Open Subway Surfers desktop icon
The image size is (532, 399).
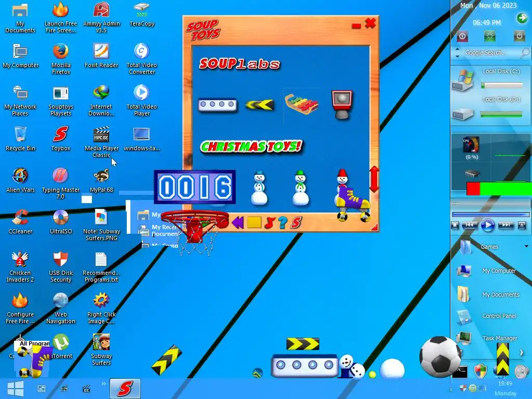pyautogui.click(x=101, y=350)
